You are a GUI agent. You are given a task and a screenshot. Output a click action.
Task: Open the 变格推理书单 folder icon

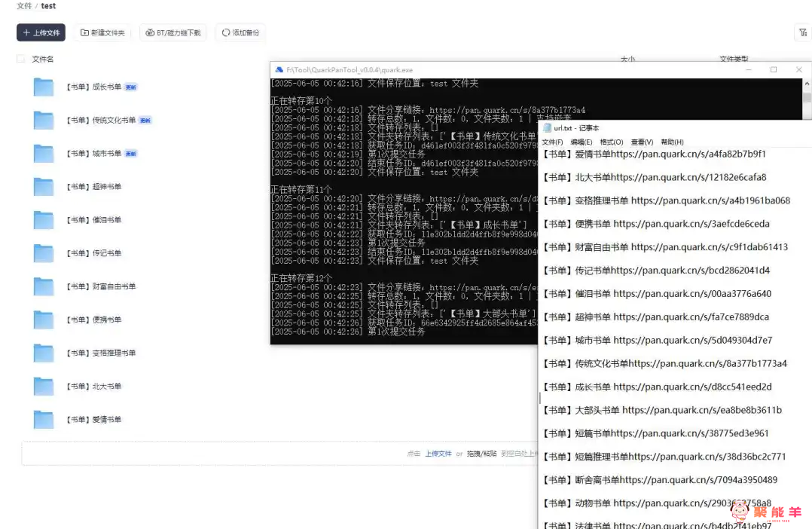coord(44,353)
